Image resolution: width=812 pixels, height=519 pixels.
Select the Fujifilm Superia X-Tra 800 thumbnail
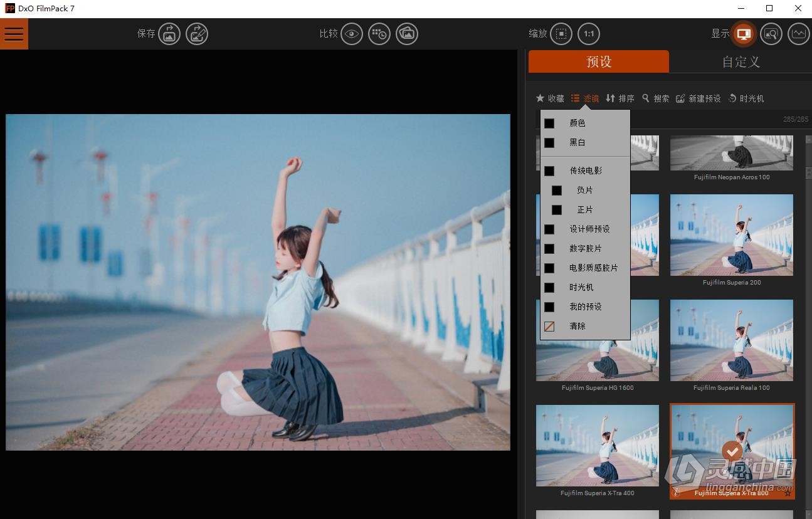[x=732, y=446]
